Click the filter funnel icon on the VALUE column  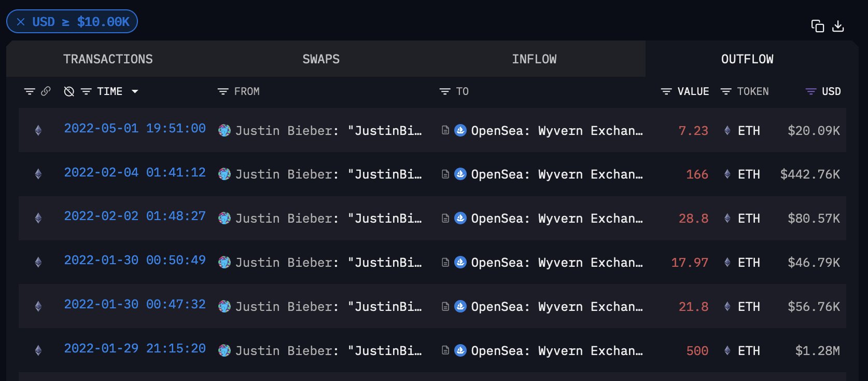coord(666,91)
